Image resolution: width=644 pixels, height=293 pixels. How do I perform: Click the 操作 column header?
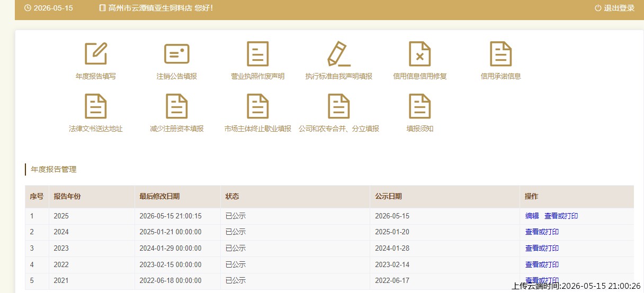point(531,196)
